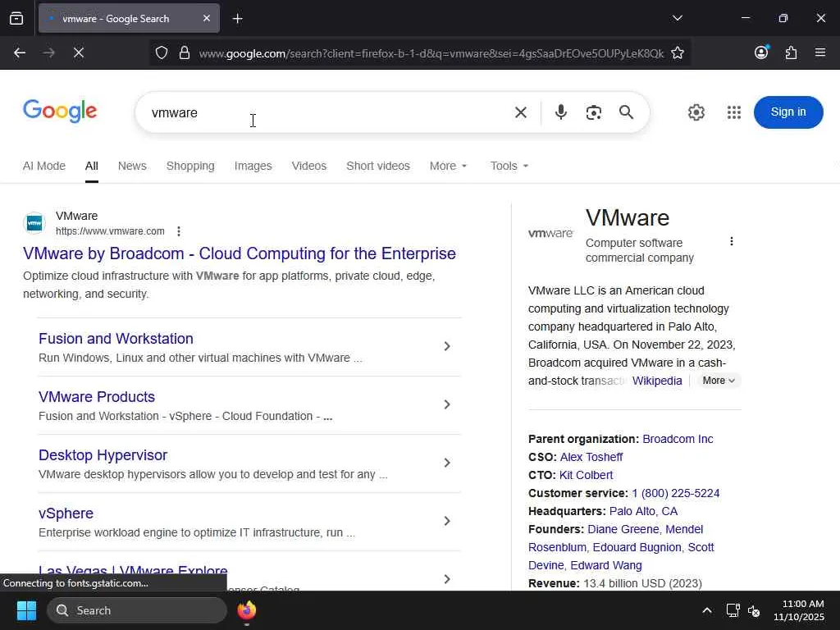
Task: Switch to Shopping tab
Action: pyautogui.click(x=190, y=166)
